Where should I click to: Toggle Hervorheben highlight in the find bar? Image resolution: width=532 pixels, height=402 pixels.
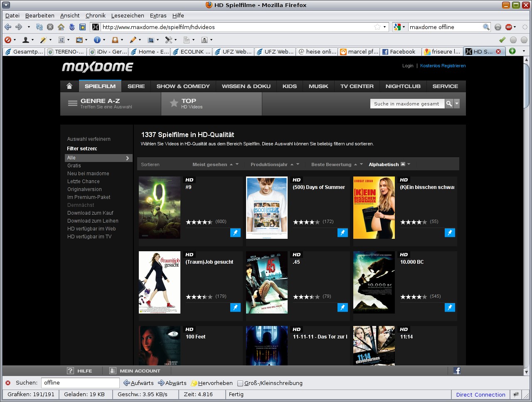[212, 383]
